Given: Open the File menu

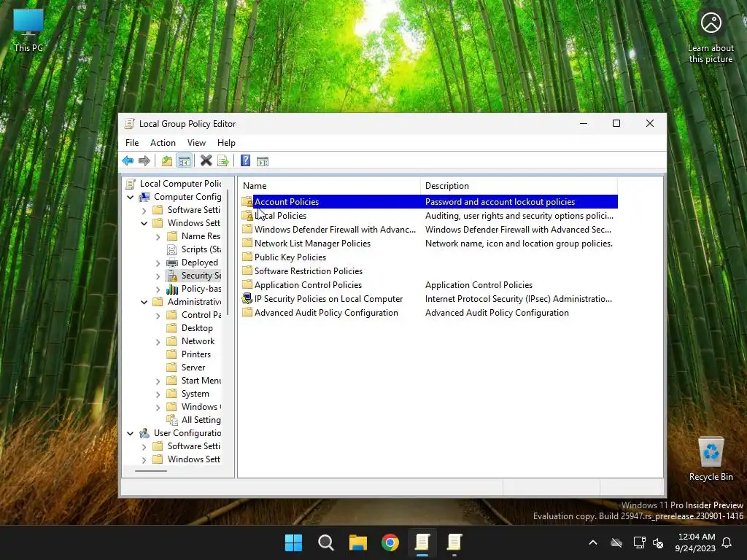Looking at the screenshot, I should 132,143.
